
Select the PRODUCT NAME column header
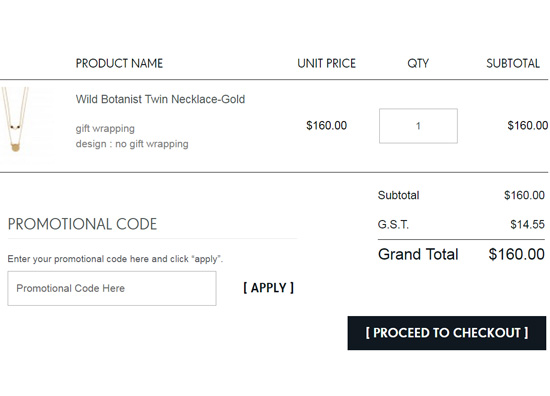[119, 63]
